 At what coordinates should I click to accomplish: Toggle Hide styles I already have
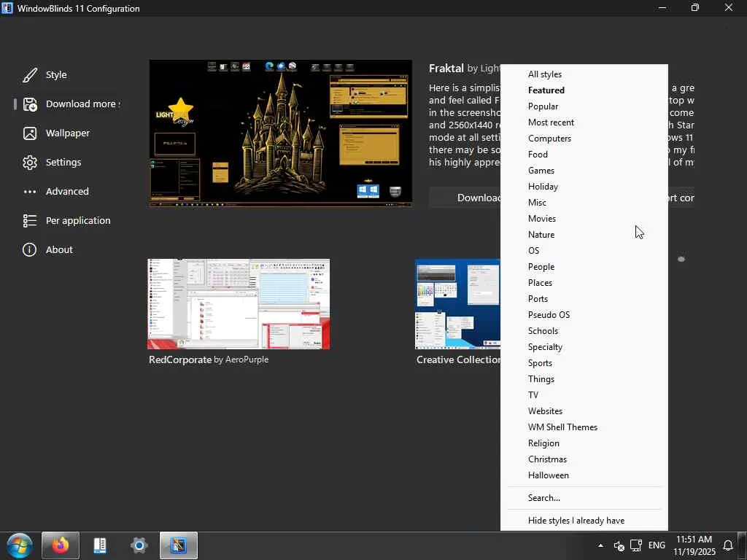click(584, 521)
